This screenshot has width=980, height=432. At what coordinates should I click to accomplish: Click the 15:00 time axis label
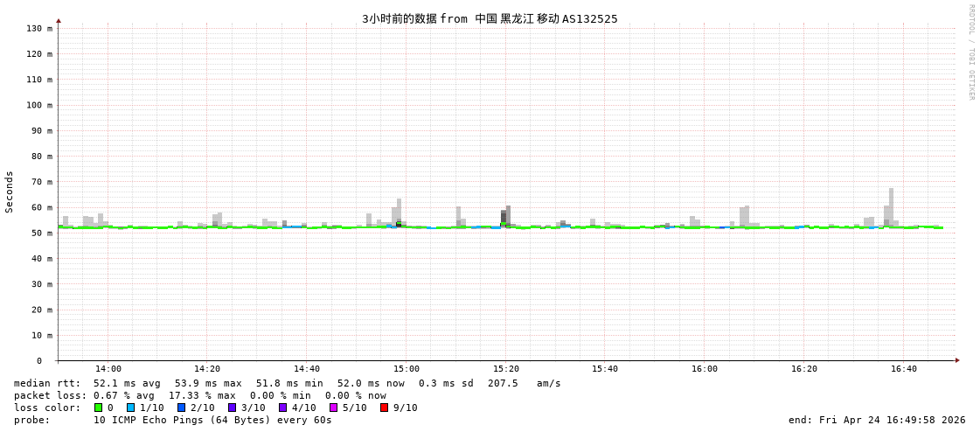(407, 369)
